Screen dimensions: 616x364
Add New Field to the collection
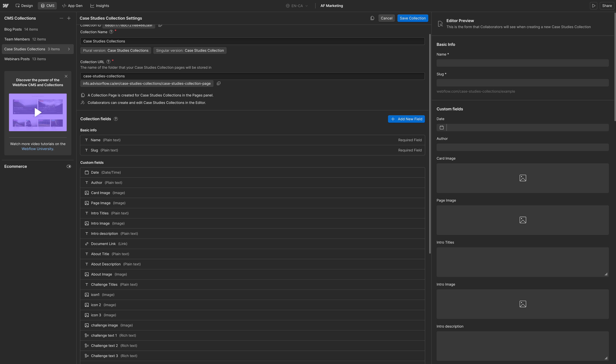406,119
